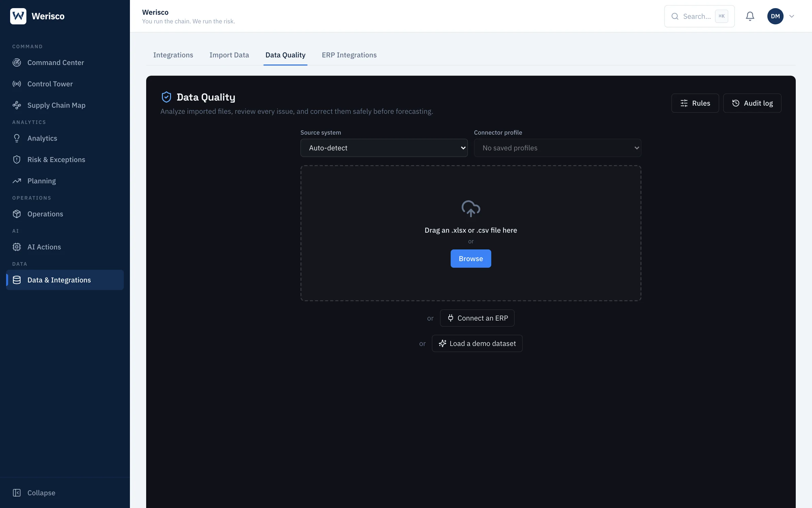Select the Data Quality tab

pyautogui.click(x=285, y=55)
